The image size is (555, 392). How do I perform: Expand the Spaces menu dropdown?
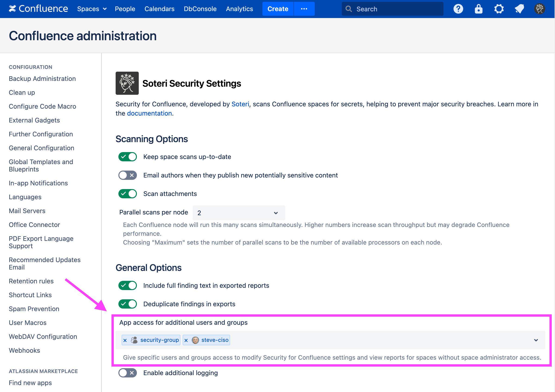pyautogui.click(x=92, y=9)
